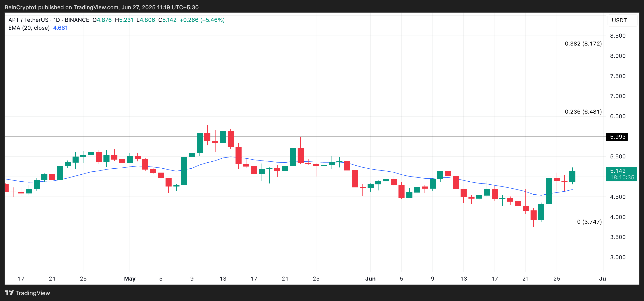Click the black 5.993 price level label
Image resolution: width=644 pixels, height=301 pixels.
point(617,137)
